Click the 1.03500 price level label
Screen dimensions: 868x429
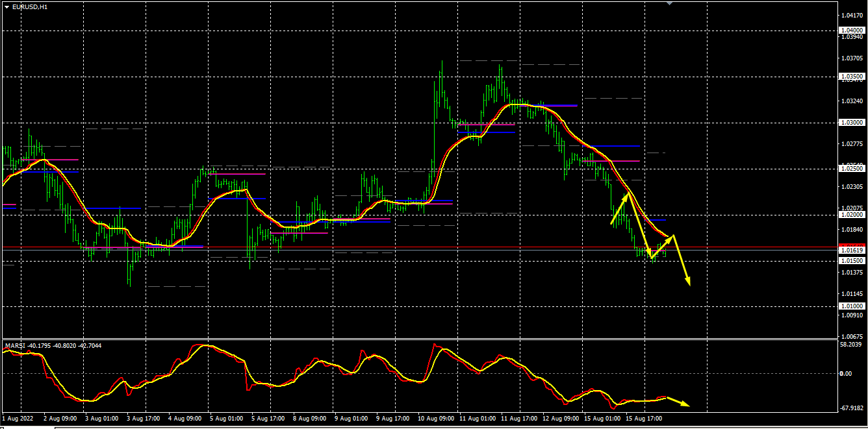851,77
